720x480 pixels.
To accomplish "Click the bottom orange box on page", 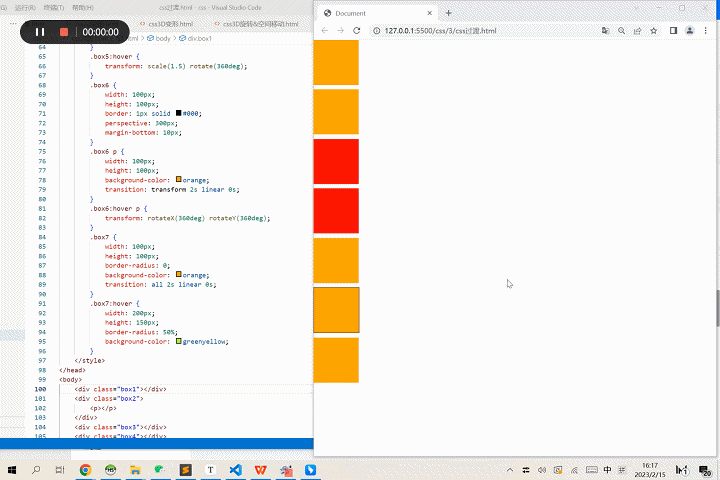I will [336, 360].
